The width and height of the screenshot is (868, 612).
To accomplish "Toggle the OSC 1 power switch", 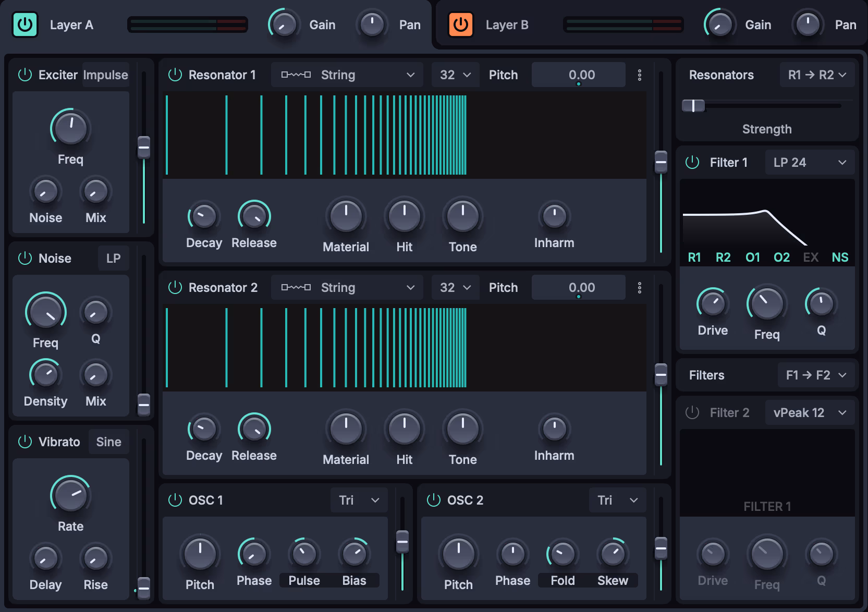I will [x=175, y=500].
